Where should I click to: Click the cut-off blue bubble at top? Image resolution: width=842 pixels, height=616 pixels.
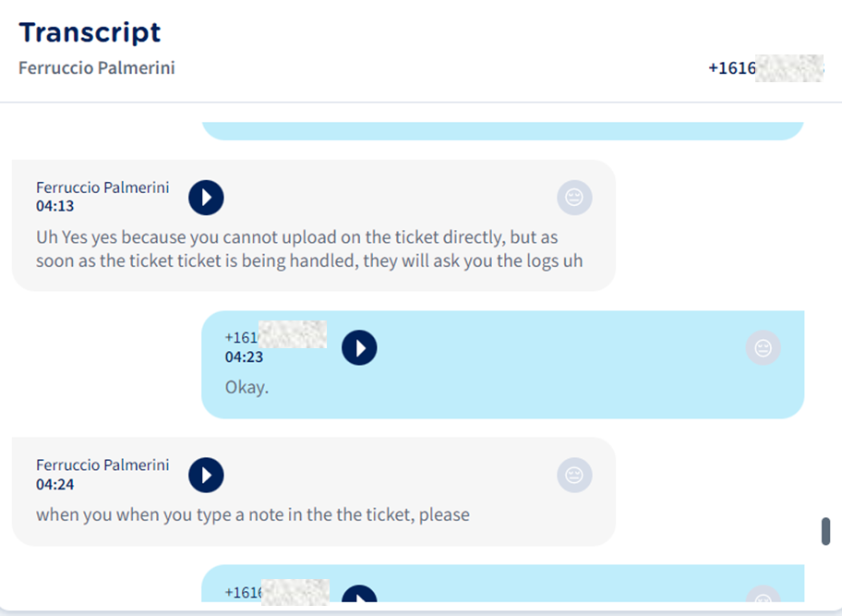pyautogui.click(x=502, y=130)
